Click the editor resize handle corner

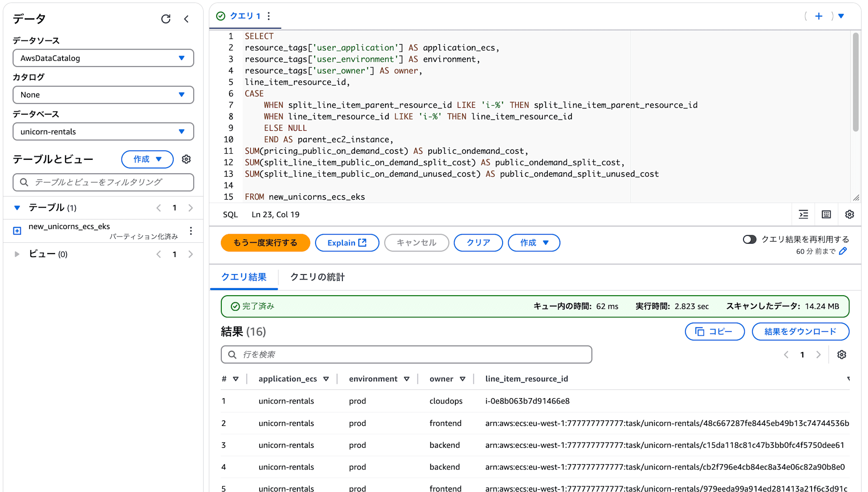click(x=856, y=198)
